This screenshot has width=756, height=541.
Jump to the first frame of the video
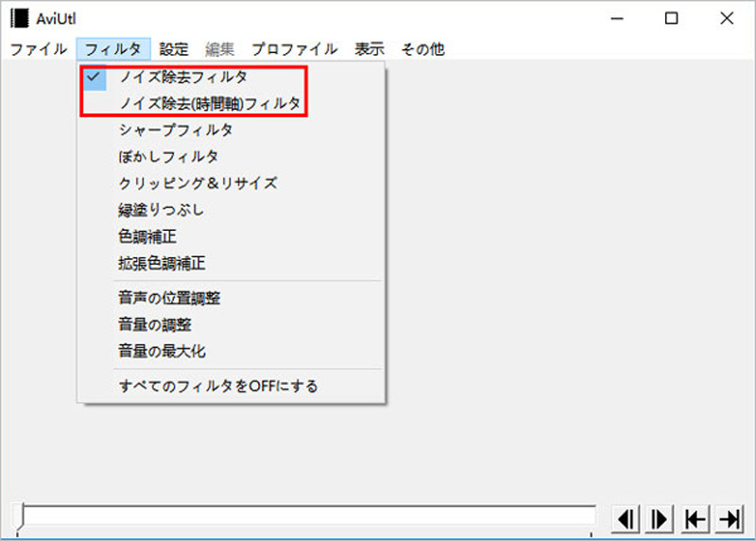(695, 518)
